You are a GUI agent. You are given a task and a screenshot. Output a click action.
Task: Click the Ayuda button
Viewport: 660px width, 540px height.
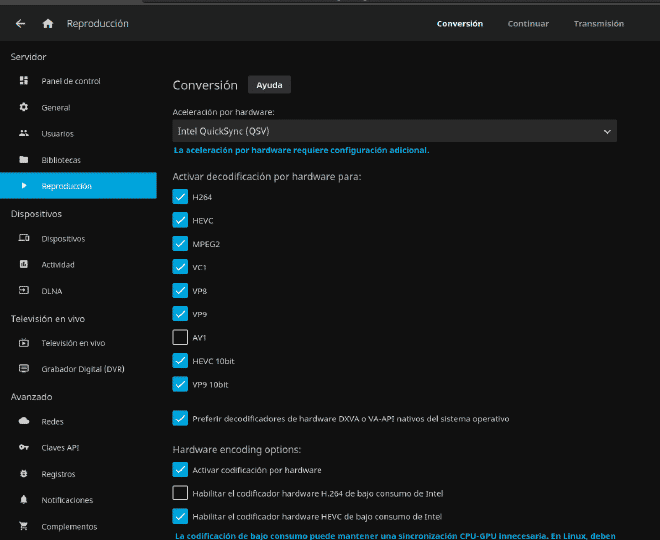pyautogui.click(x=269, y=85)
